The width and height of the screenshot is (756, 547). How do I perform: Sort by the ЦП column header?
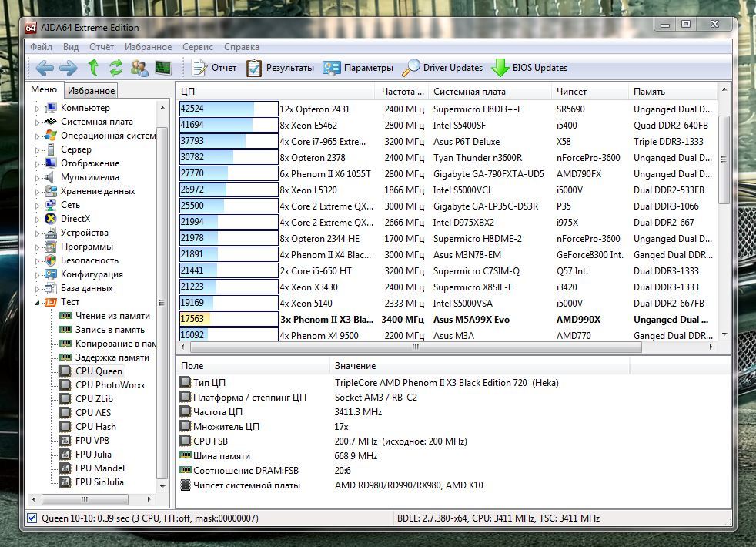point(275,92)
